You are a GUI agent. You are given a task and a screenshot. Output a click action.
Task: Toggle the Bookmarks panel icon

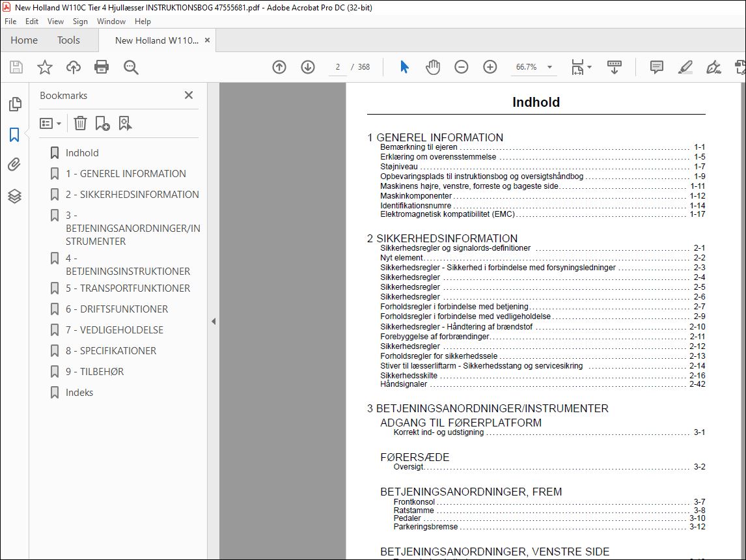point(14,135)
